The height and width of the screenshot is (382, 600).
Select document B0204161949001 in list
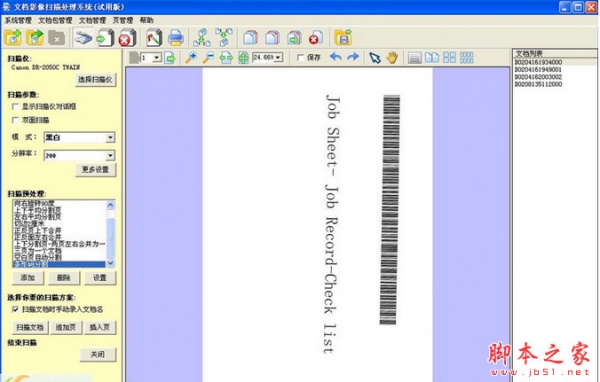click(538, 69)
